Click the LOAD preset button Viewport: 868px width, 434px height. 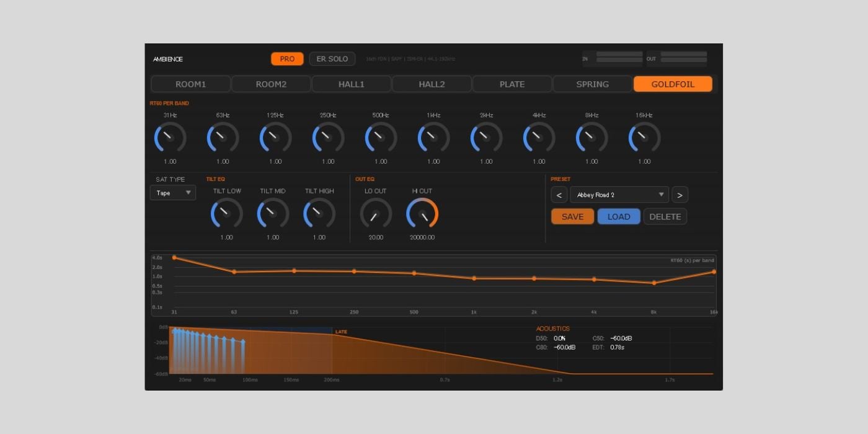tap(619, 216)
